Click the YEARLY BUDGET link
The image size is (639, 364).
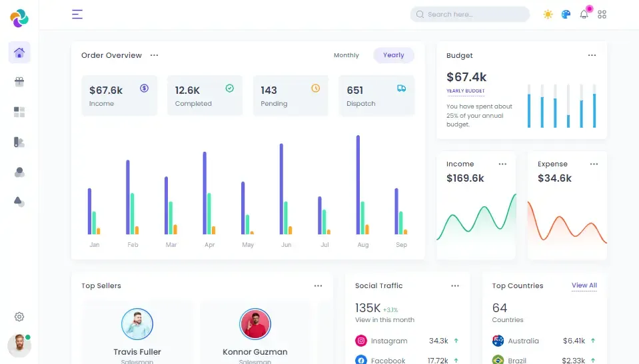[465, 91]
